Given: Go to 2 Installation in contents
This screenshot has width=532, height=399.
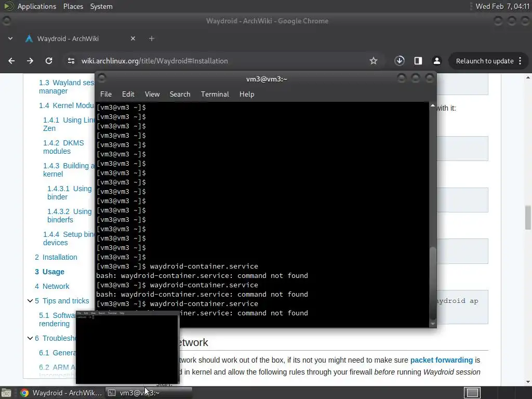Looking at the screenshot, I should click(56, 257).
